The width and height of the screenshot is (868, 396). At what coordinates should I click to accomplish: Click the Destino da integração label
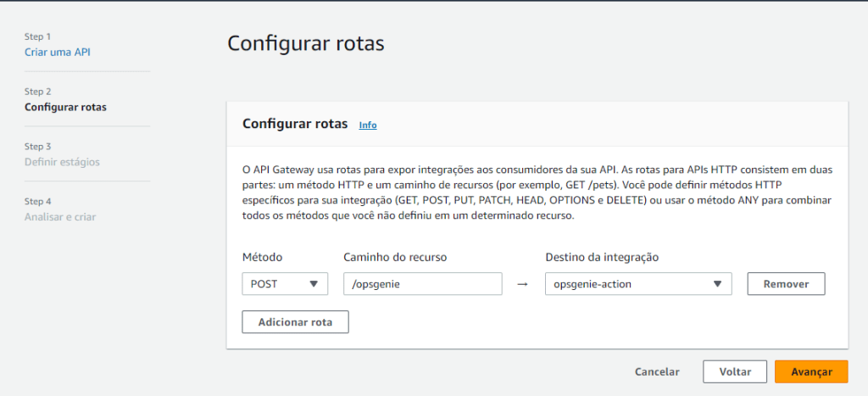(x=602, y=257)
